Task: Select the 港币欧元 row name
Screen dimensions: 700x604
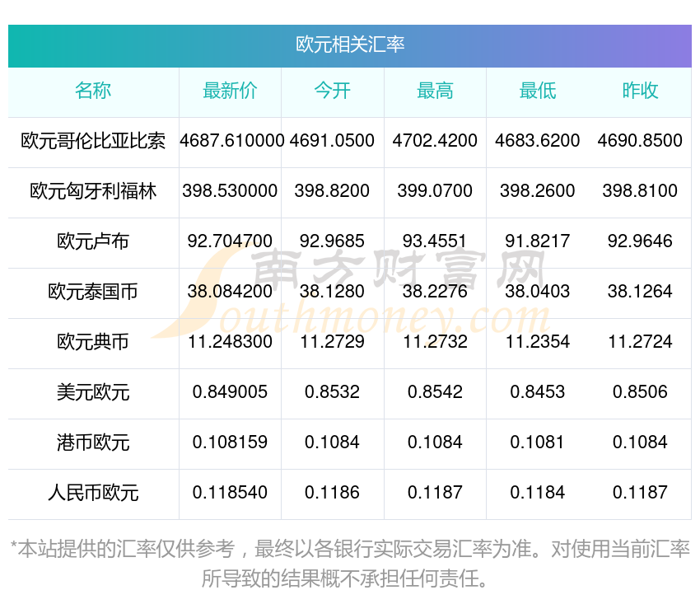Action: (93, 442)
